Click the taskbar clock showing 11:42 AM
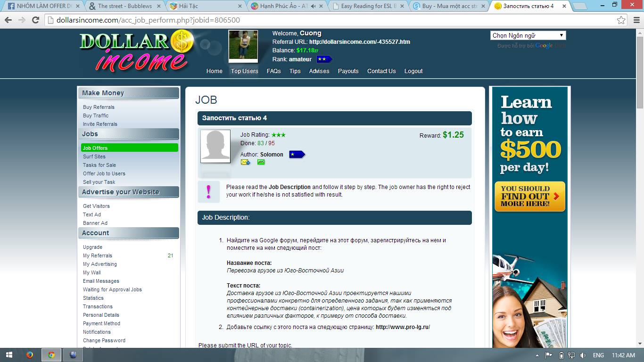 click(x=623, y=355)
